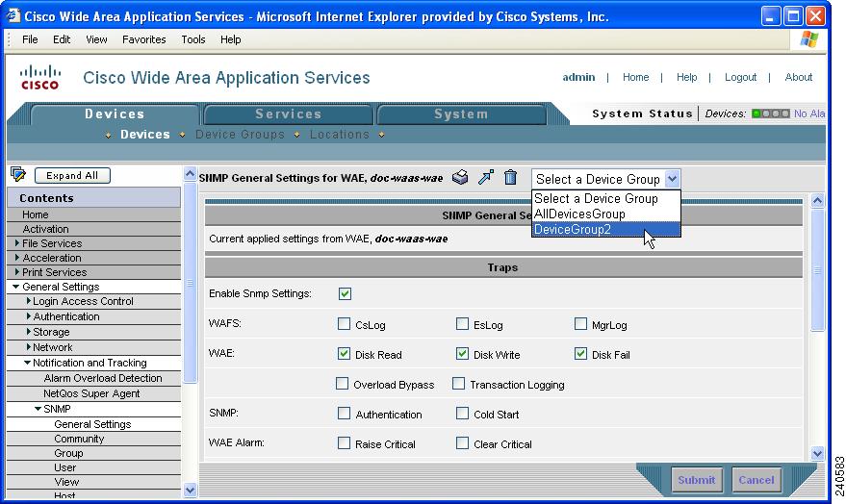Select the main Devices tab

point(115,113)
